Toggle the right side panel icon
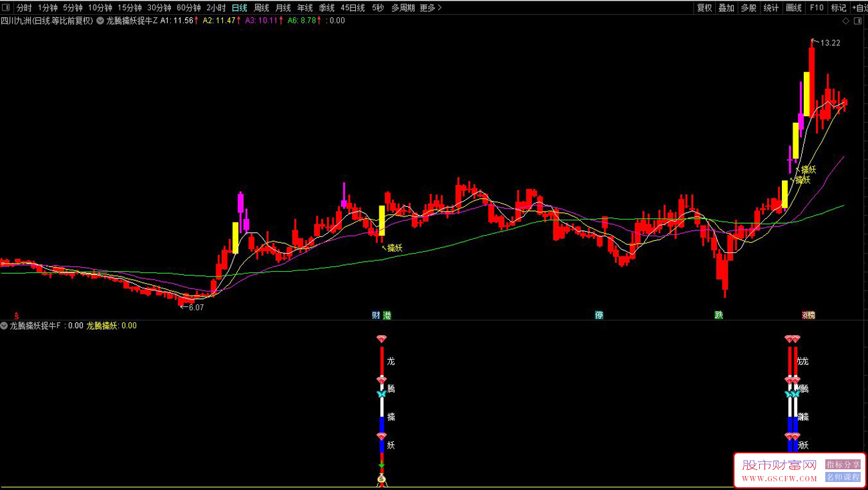 coord(859,21)
